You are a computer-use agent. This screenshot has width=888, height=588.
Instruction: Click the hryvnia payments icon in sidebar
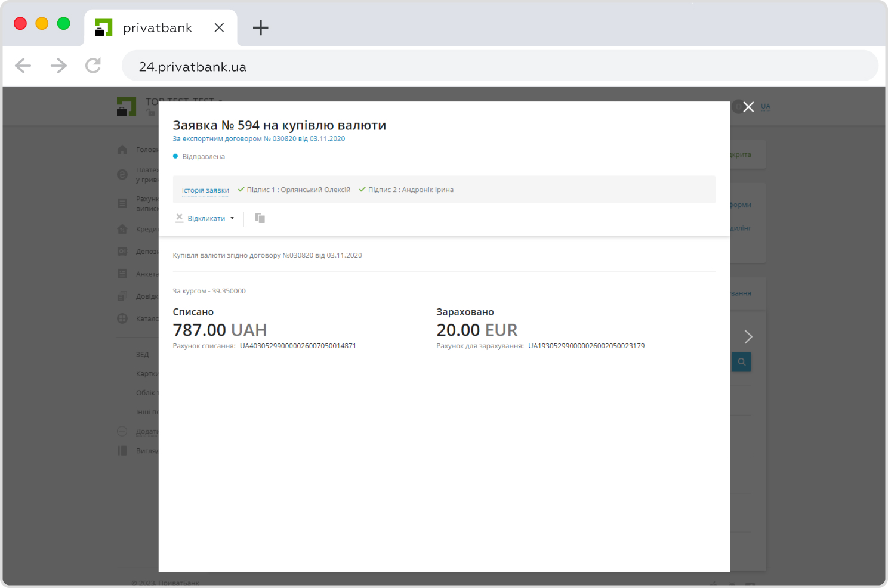click(122, 175)
